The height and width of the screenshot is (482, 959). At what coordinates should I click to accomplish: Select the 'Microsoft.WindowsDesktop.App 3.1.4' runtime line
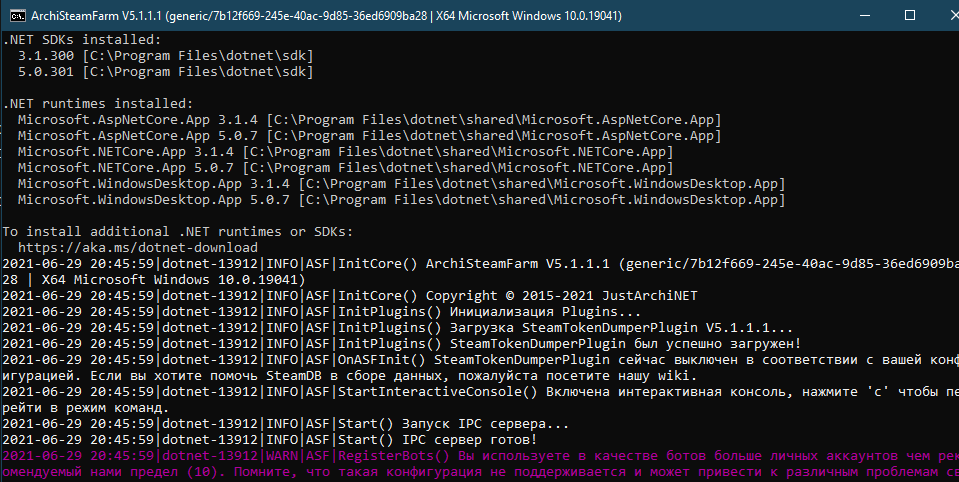401,184
